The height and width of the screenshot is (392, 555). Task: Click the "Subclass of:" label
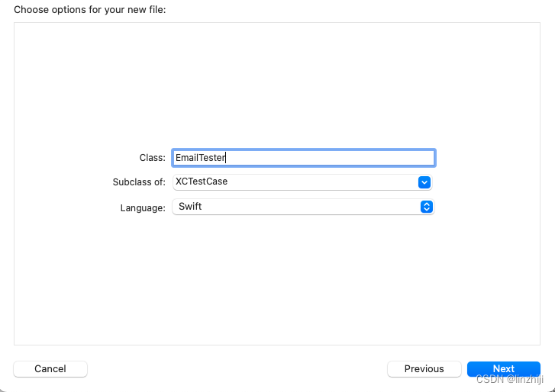pyautogui.click(x=138, y=183)
